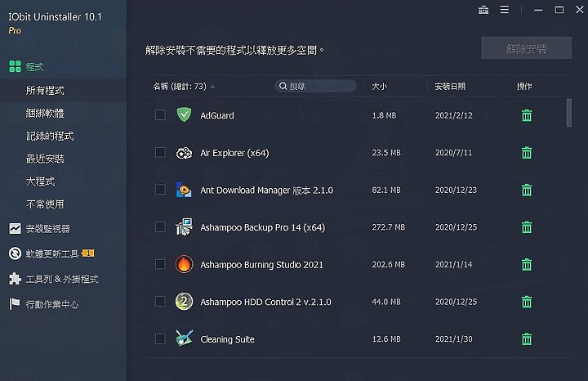Check the Air Explorer (x64) checkbox
Screen dimensions: 588x381
[160, 152]
